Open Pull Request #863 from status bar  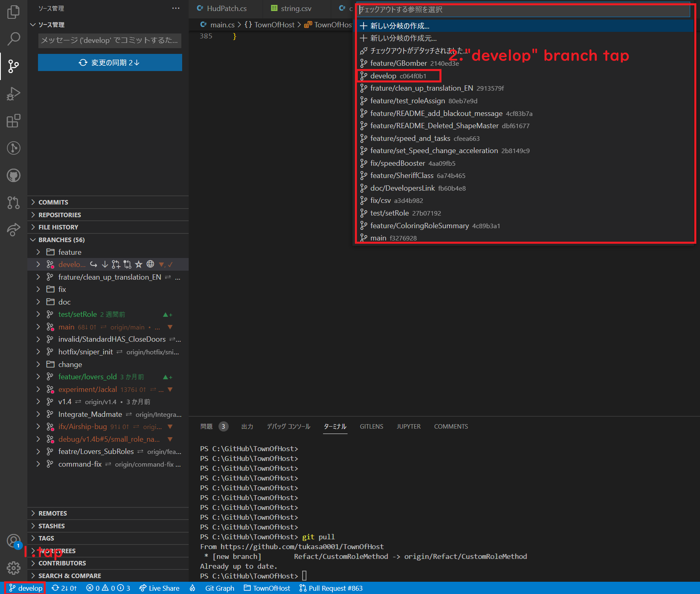point(331,588)
